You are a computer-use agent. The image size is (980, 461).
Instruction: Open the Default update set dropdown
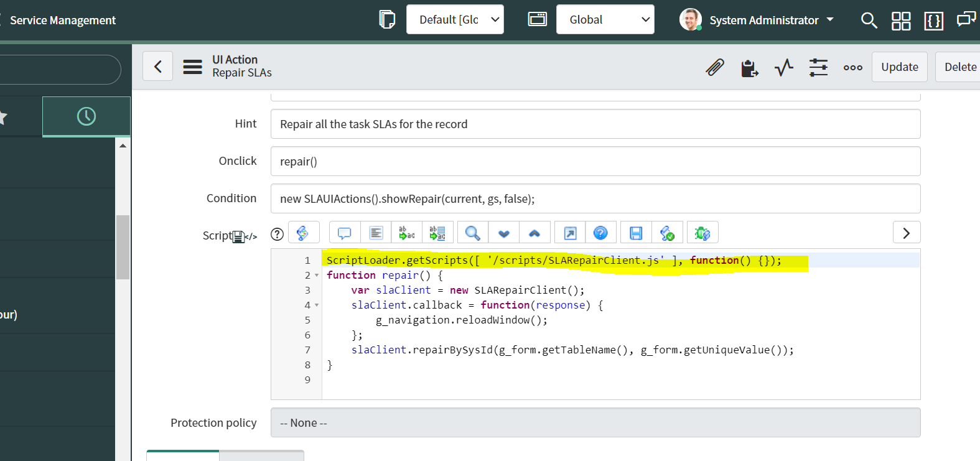(455, 20)
